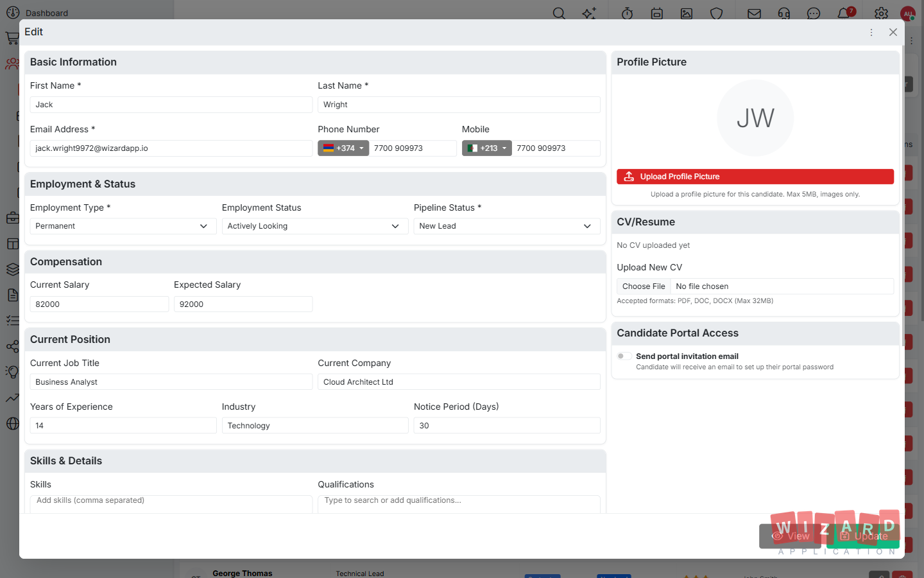The width and height of the screenshot is (924, 578).
Task: Open the AI sparkle assistant icon
Action: (589, 13)
